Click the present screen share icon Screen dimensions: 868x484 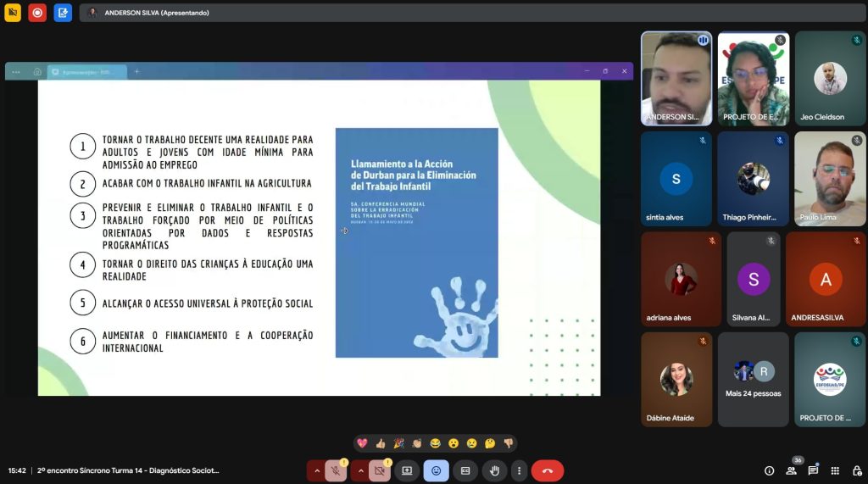[407, 470]
